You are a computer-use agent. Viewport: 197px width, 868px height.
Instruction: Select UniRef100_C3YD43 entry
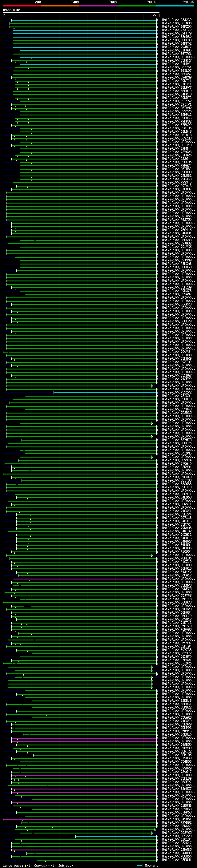tap(177, 410)
